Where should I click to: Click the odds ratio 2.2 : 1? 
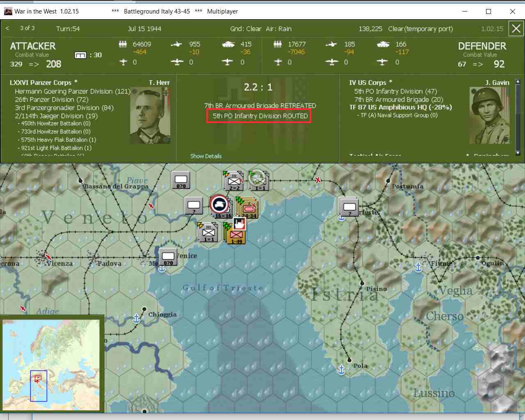tap(258, 87)
